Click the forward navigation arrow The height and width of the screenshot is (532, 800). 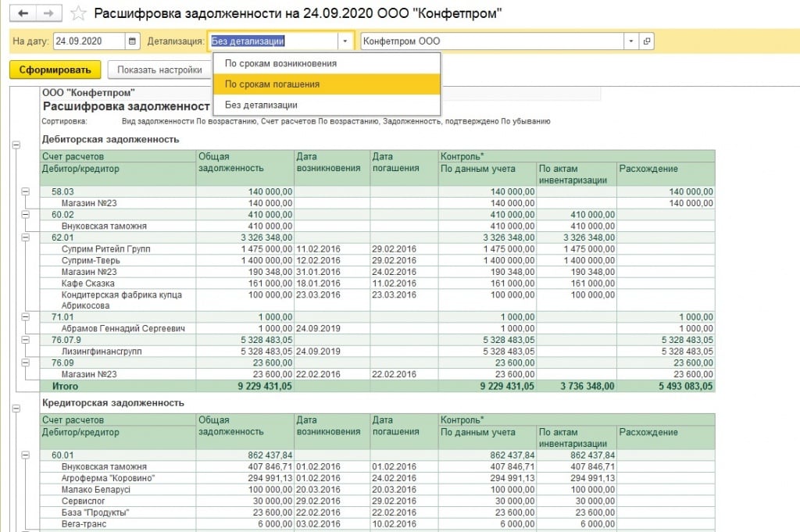[x=48, y=13]
